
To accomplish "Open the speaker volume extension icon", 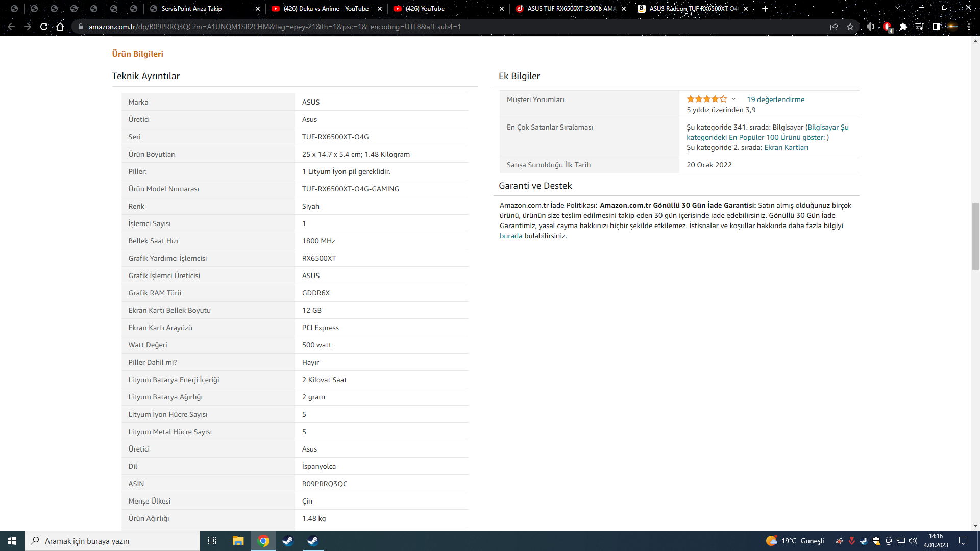I will pyautogui.click(x=870, y=27).
